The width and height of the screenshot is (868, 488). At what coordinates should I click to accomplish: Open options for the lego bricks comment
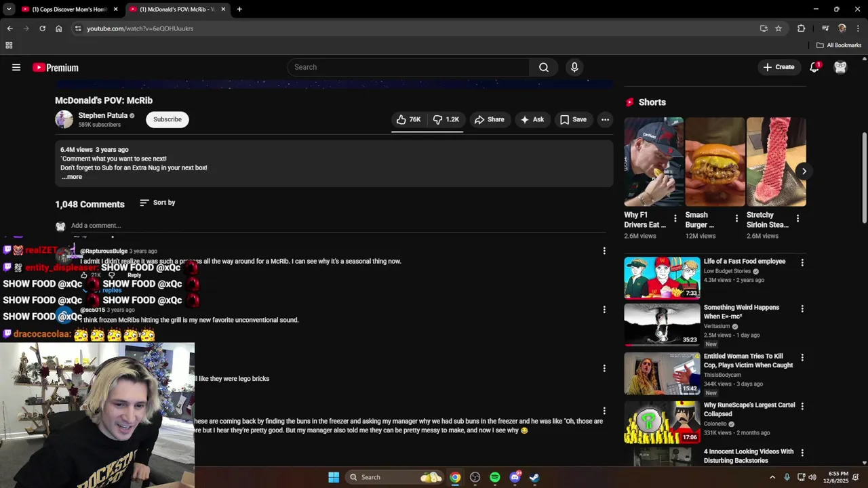[x=604, y=368]
